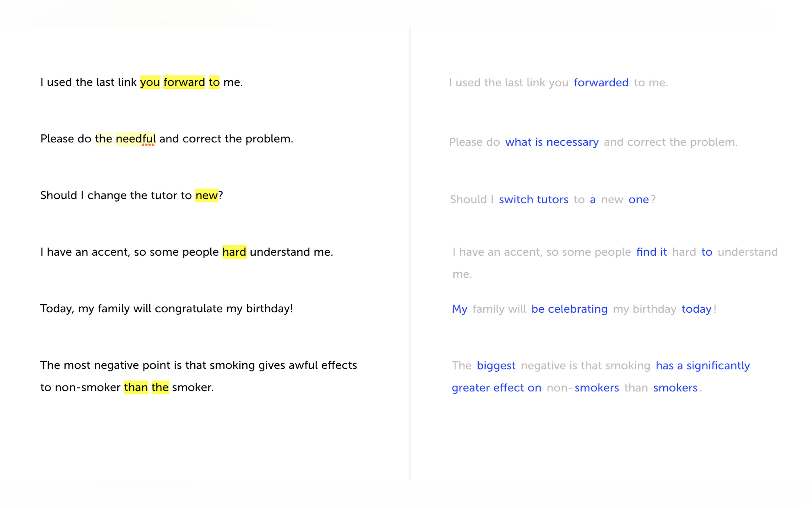Click the highlighted word "needful"
Viewport: 812px width, 508px height.
pos(136,139)
